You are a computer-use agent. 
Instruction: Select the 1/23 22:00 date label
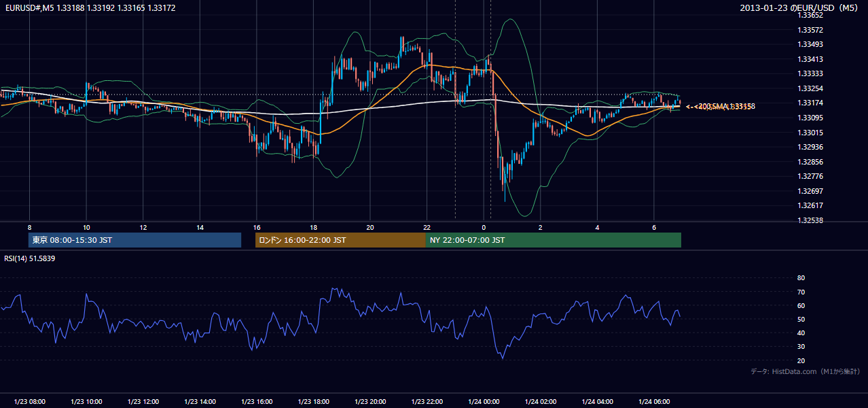[x=427, y=402]
